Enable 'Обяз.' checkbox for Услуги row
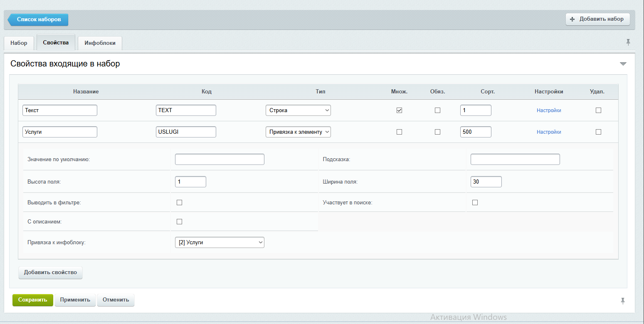This screenshot has height=324, width=644. [x=437, y=132]
